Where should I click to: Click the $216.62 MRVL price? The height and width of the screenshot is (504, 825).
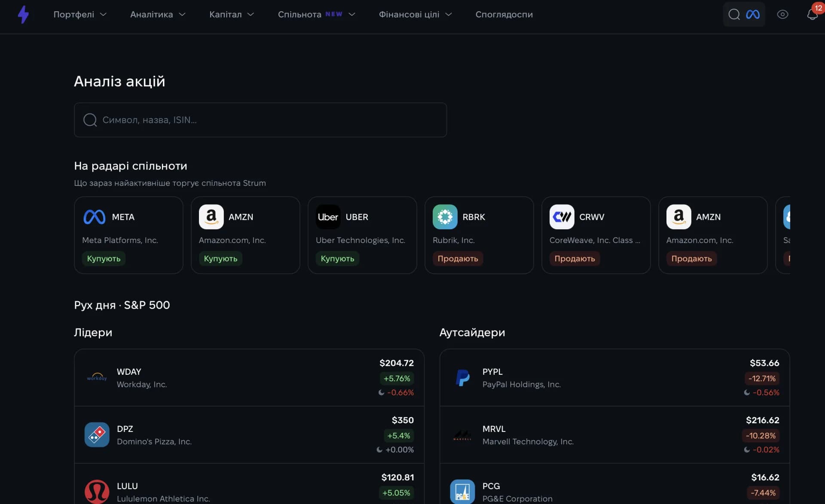pyautogui.click(x=762, y=420)
